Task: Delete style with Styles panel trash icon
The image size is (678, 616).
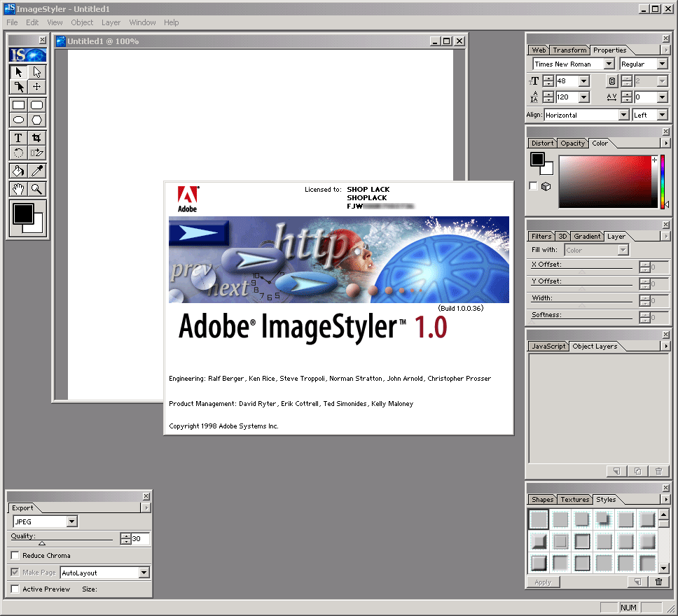Action: tap(658, 582)
